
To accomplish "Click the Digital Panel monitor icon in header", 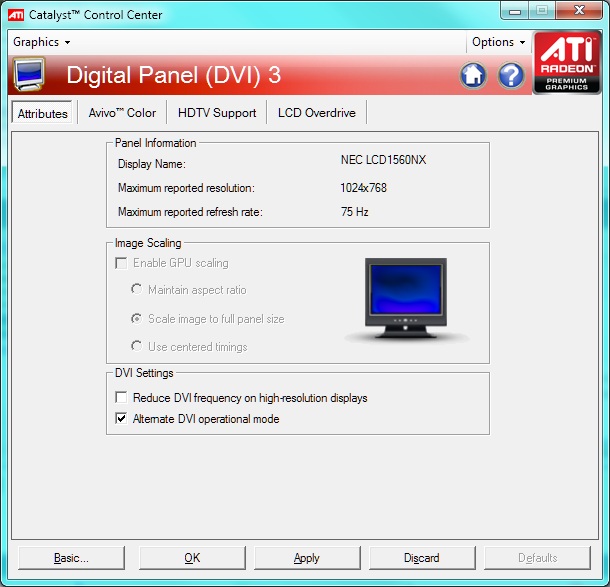I will pyautogui.click(x=29, y=74).
